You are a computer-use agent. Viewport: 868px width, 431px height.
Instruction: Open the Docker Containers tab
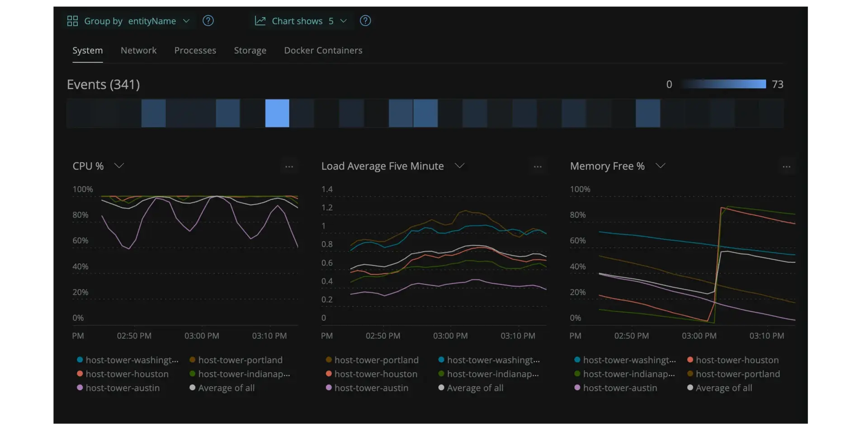pos(323,51)
